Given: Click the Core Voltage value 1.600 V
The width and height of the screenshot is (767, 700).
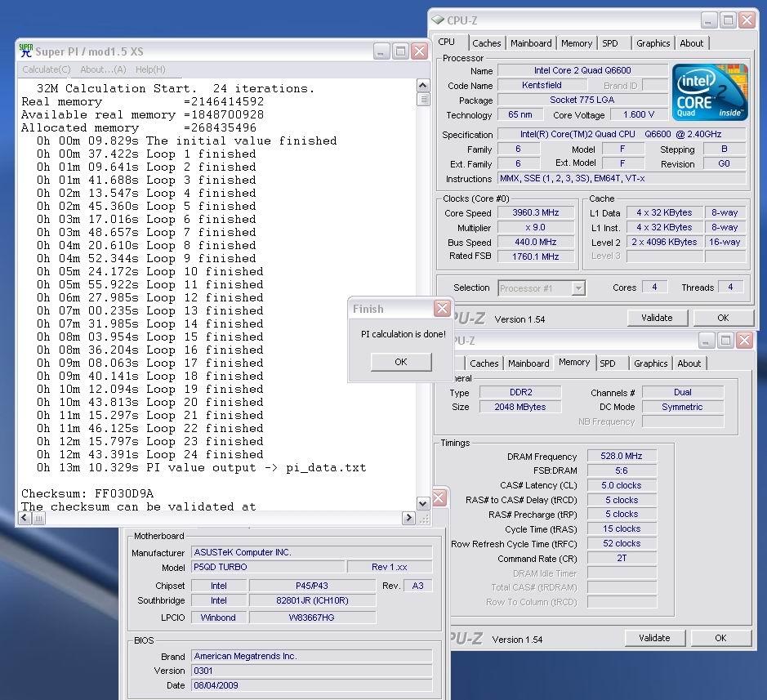Looking at the screenshot, I should click(x=639, y=114).
